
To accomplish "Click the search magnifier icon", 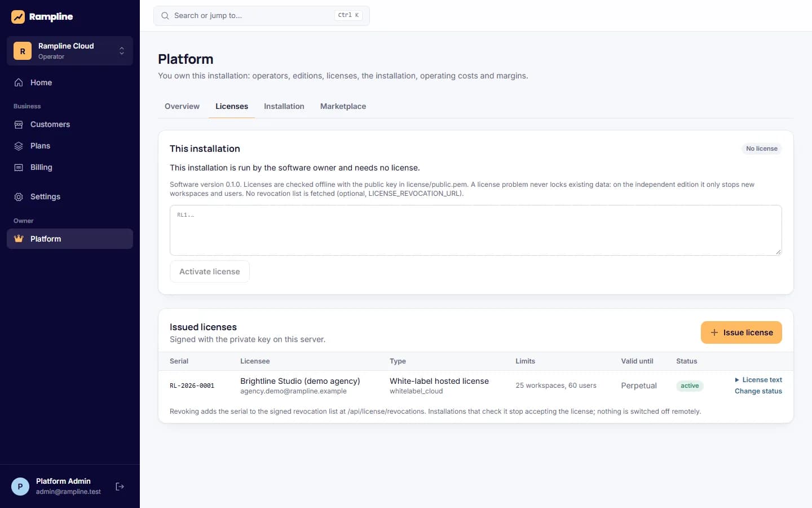I will pyautogui.click(x=165, y=16).
